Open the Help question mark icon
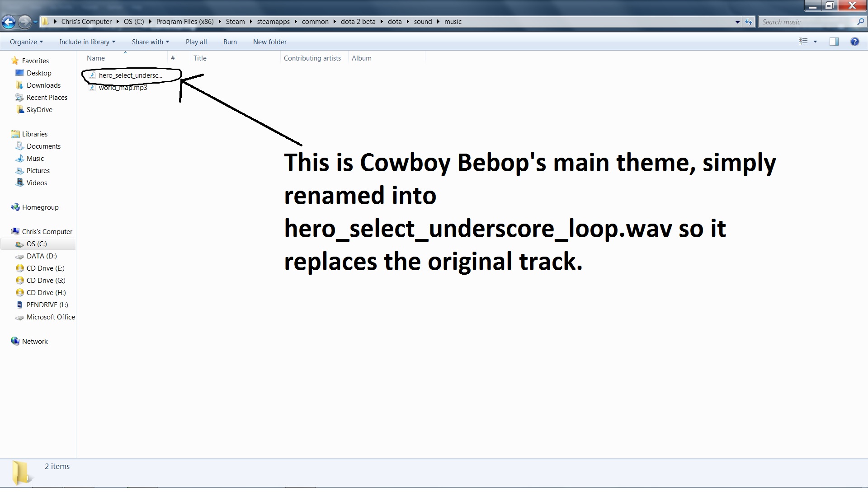Image resolution: width=868 pixels, height=497 pixels. 854,42
